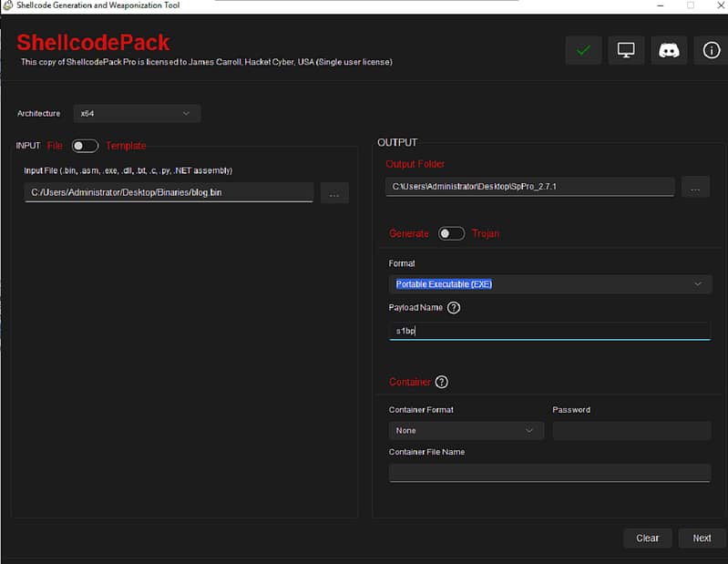This screenshot has width=728, height=564.
Task: Open the Container Format None dropdown
Action: click(467, 431)
